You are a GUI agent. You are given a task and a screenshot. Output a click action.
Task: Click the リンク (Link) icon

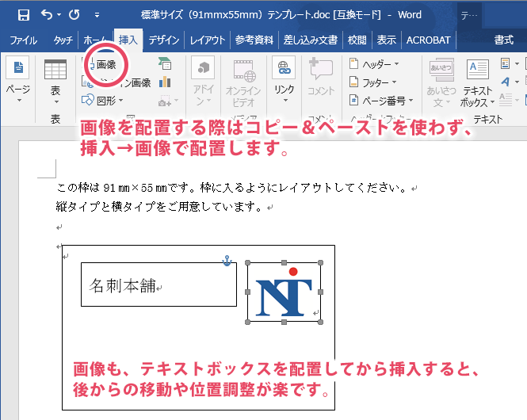coord(284,67)
